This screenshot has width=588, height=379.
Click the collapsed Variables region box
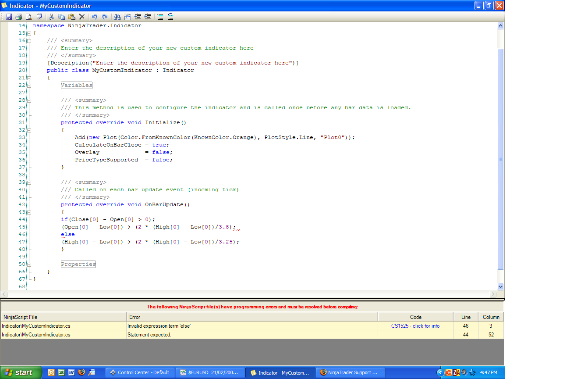click(x=77, y=85)
